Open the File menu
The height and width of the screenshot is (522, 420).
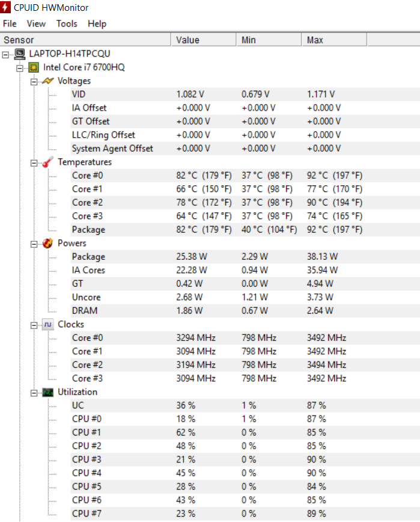tap(10, 23)
